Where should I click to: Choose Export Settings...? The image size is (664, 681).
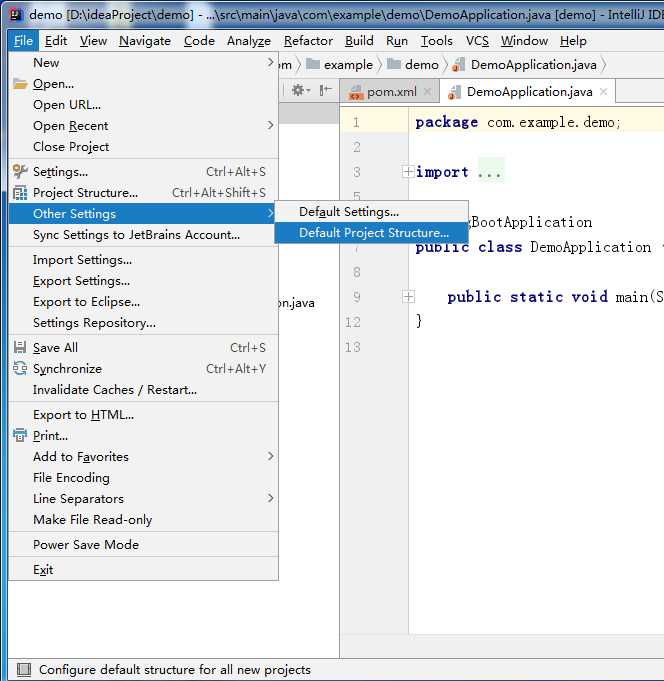(x=143, y=281)
